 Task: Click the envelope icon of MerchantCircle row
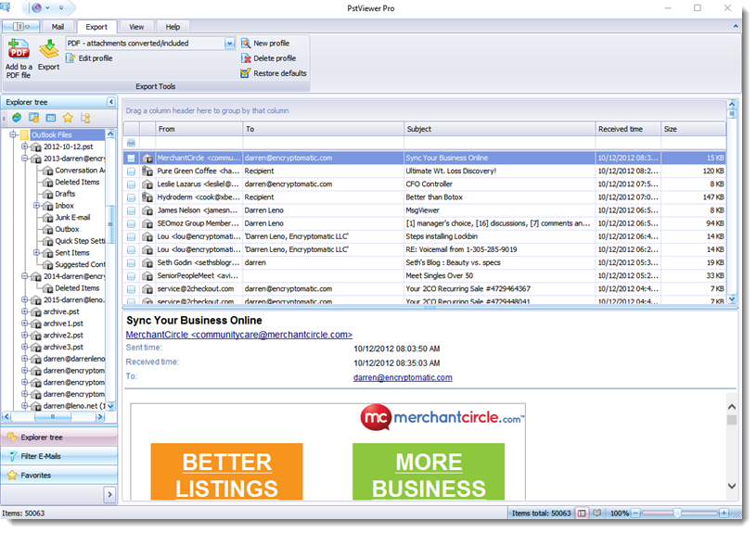[147, 159]
